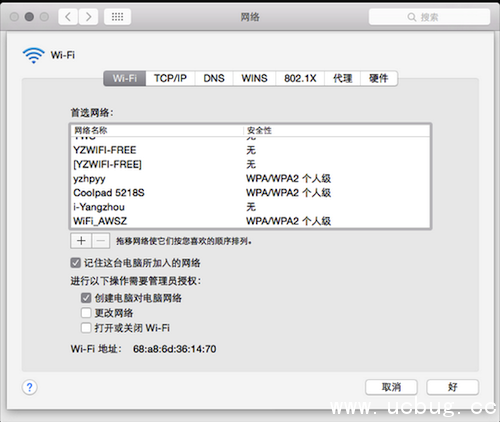This screenshot has width=500, height=422.
Task: Click the Wi-Fi signal icon
Action: coord(34,55)
